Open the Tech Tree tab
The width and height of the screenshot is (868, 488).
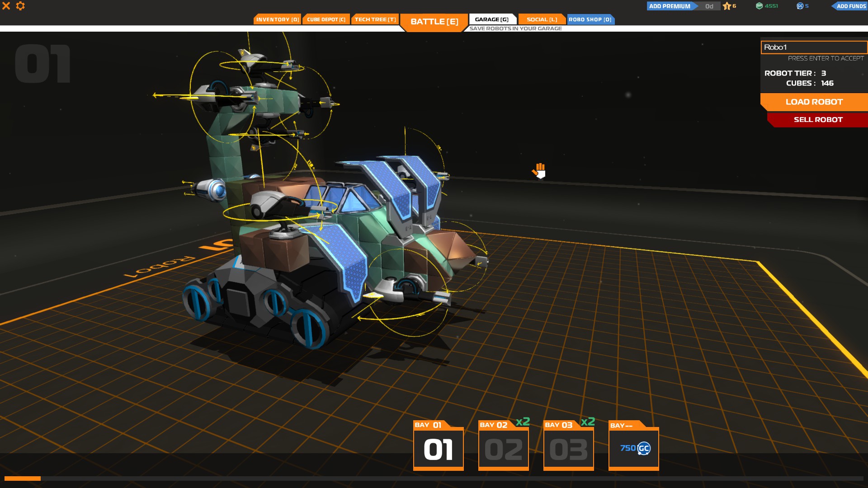[375, 19]
